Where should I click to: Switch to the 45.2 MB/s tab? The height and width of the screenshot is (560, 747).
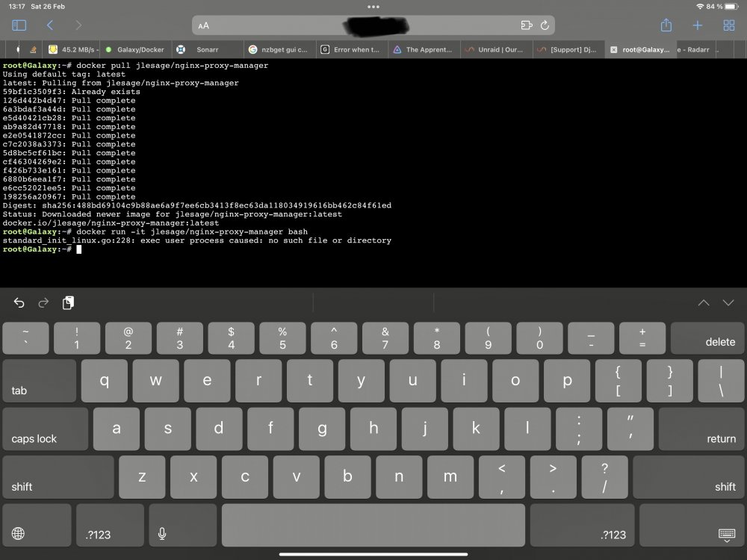[72, 49]
